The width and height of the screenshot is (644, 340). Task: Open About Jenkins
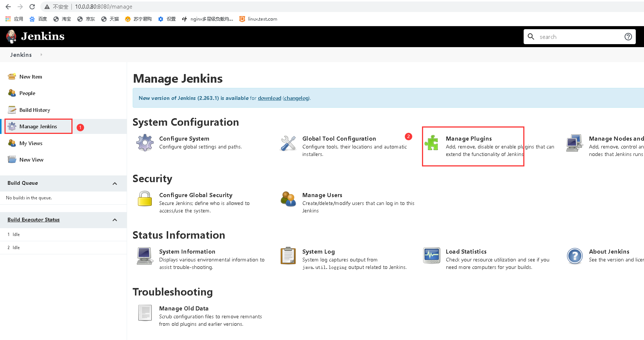(609, 251)
